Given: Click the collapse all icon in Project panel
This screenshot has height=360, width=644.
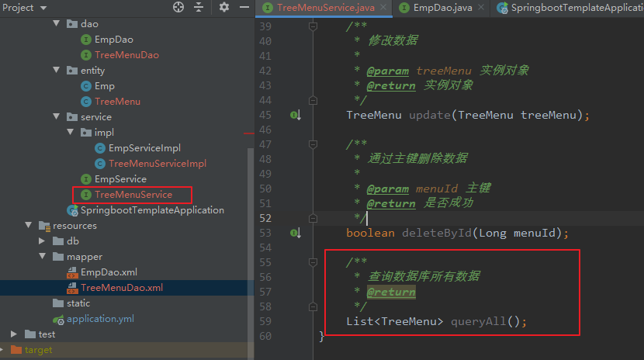Looking at the screenshot, I should (199, 7).
